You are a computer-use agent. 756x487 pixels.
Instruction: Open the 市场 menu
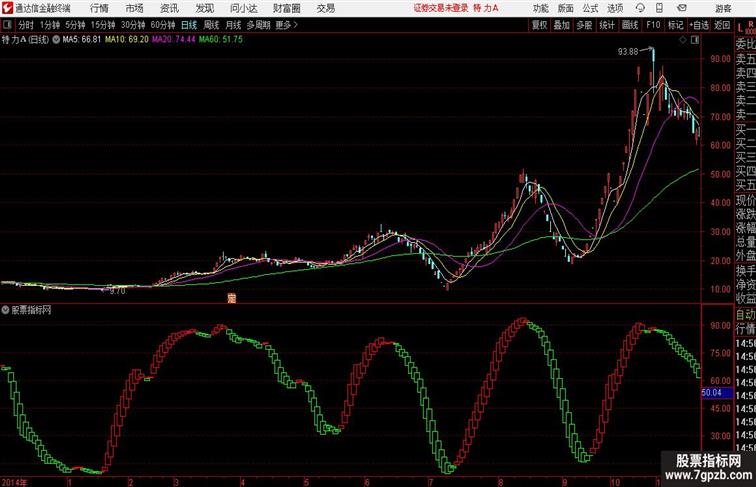(134, 8)
